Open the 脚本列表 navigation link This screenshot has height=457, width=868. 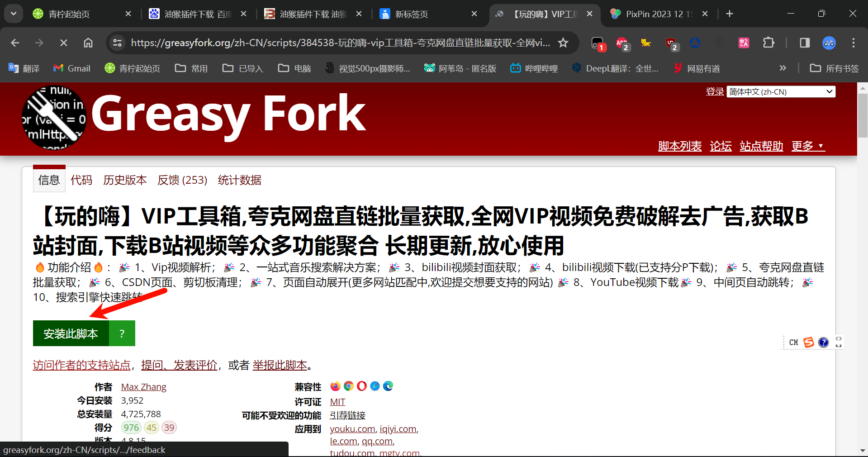[680, 146]
